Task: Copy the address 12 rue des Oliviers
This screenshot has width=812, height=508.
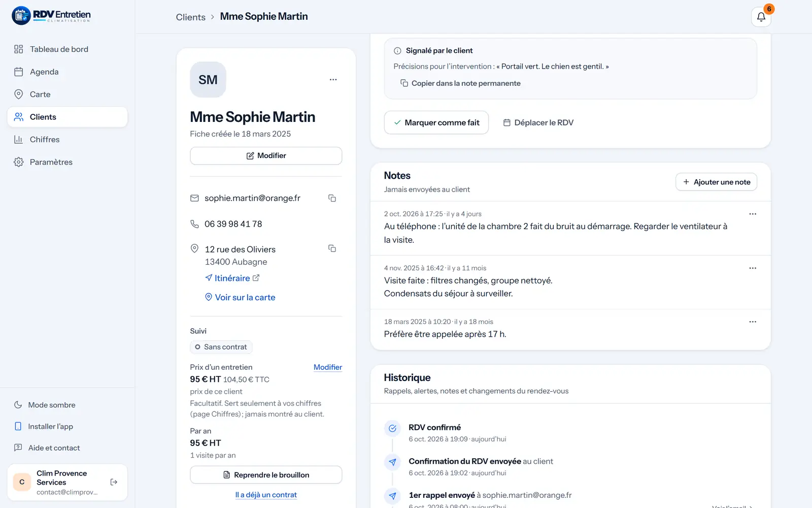Action: (x=332, y=248)
